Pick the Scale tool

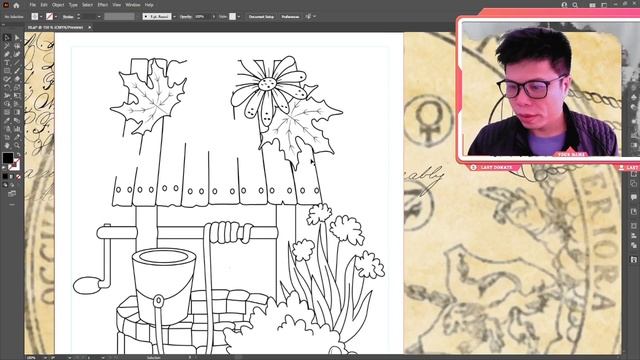coord(17,87)
